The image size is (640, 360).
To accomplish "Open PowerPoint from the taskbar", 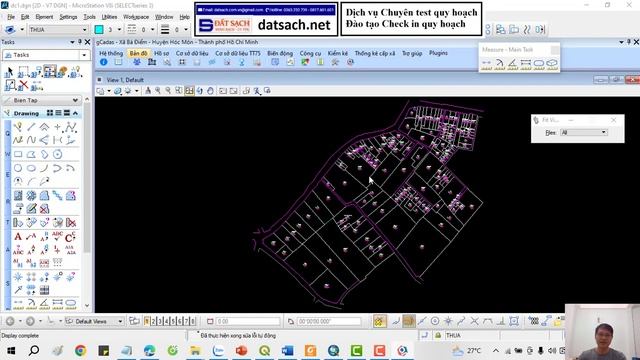I will [x=242, y=351].
